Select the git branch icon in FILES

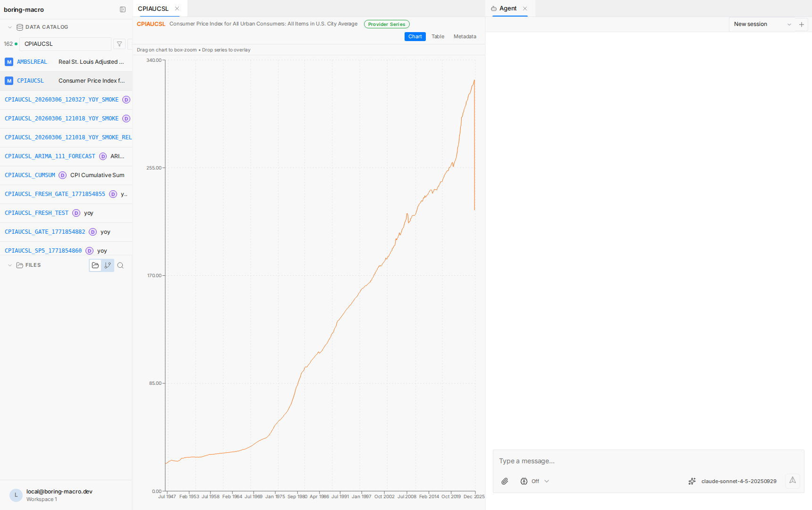108,265
